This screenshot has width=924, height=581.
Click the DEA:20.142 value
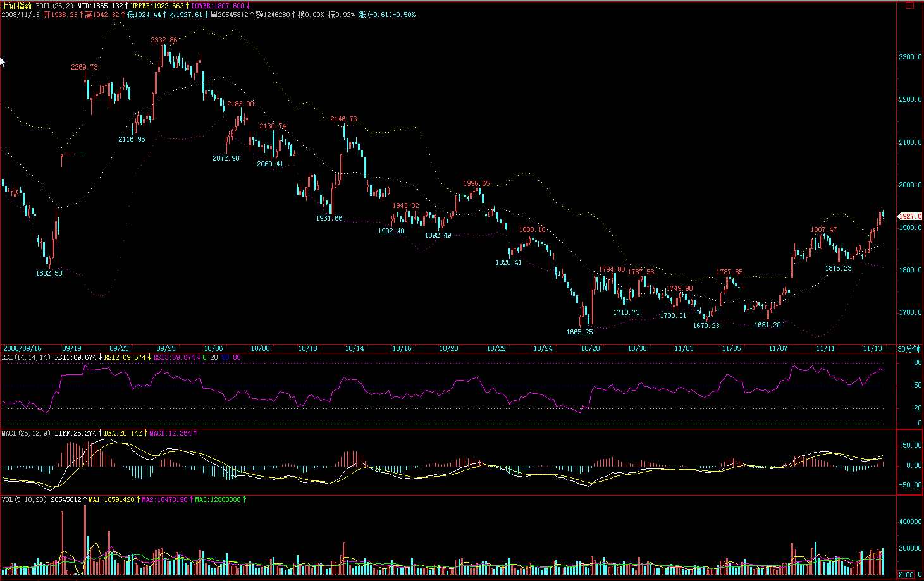(123, 434)
